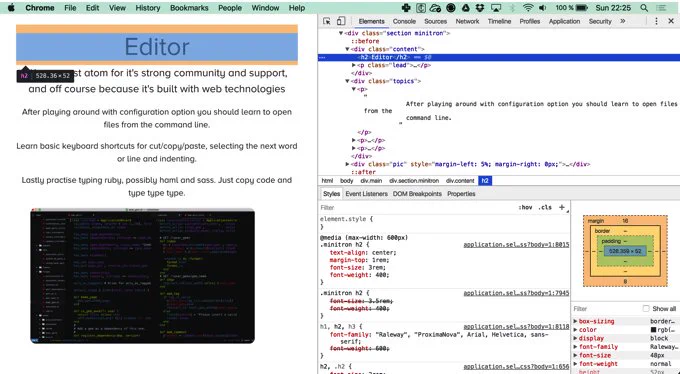
Task: Expand the color computed property
Action: coord(575,330)
